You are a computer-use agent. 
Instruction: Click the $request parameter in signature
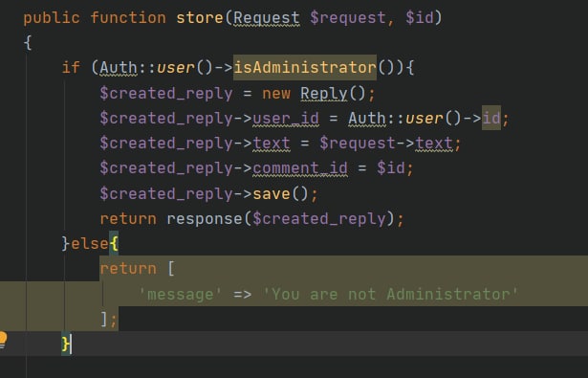click(348, 18)
